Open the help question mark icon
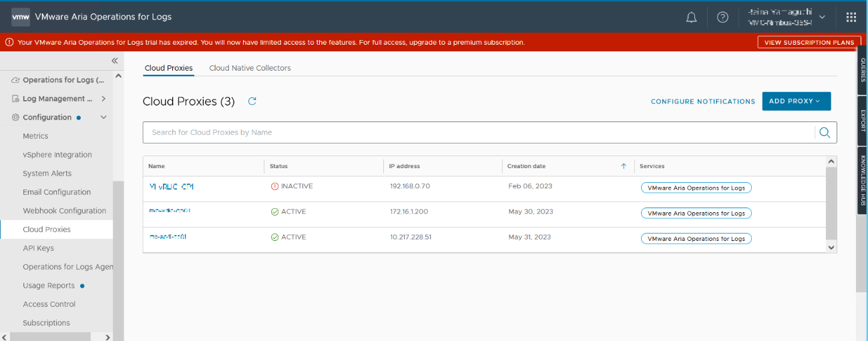868x341 pixels. [722, 17]
